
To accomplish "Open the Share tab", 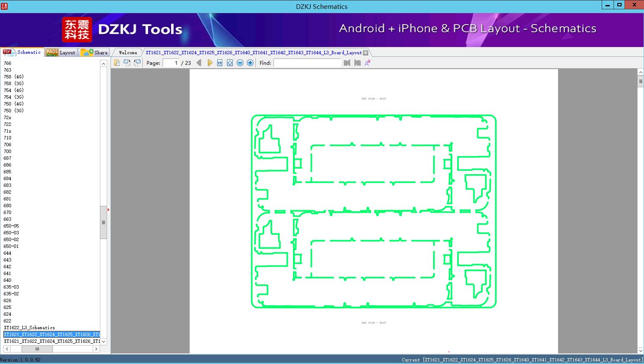I will pyautogui.click(x=94, y=53).
